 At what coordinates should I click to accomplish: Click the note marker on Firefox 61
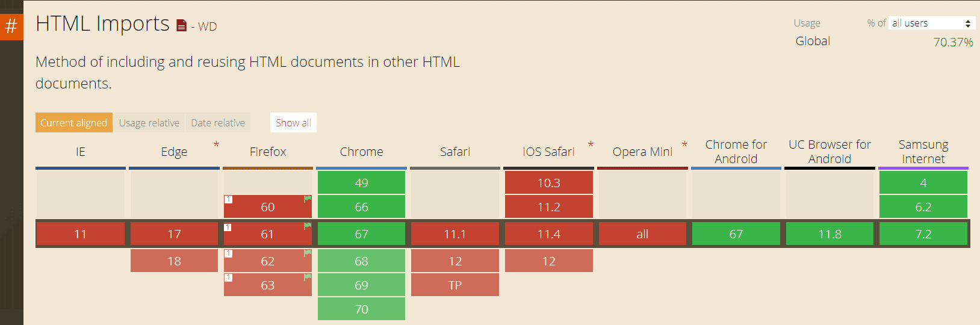pyautogui.click(x=228, y=227)
